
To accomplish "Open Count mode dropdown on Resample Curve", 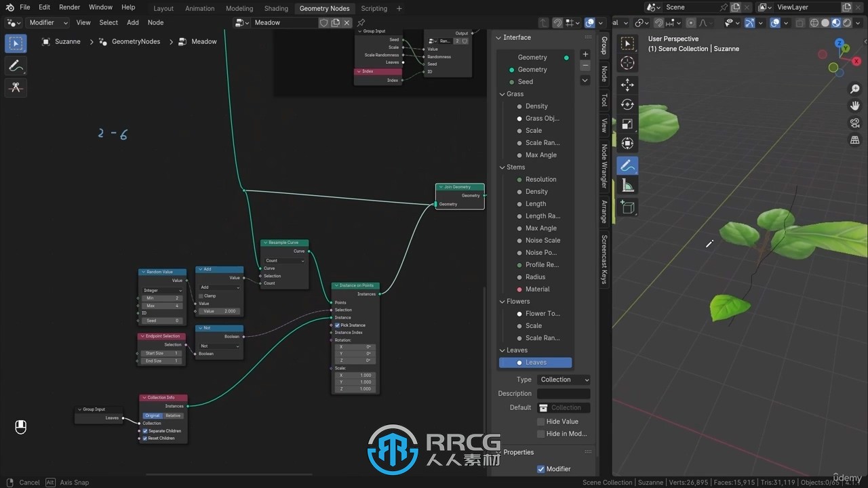I will click(x=284, y=260).
